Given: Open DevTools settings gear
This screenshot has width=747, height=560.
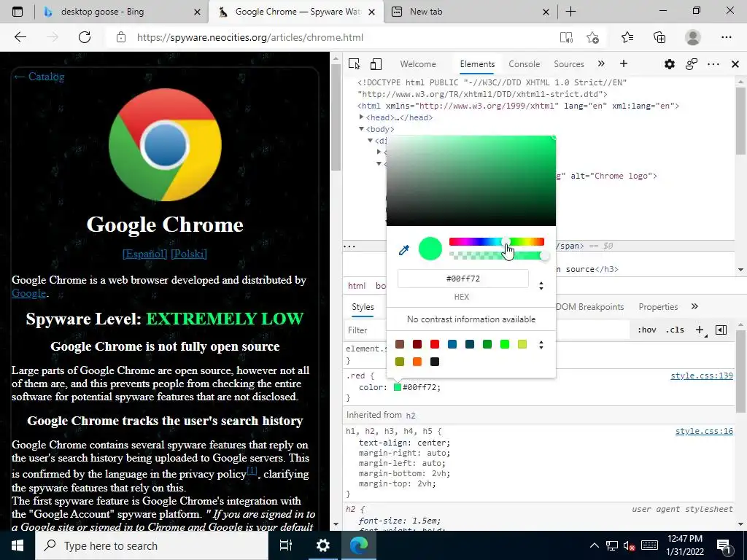Looking at the screenshot, I should [x=670, y=64].
